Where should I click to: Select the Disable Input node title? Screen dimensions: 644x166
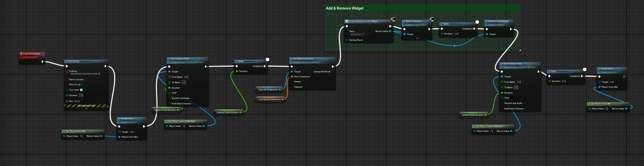pos(127,119)
